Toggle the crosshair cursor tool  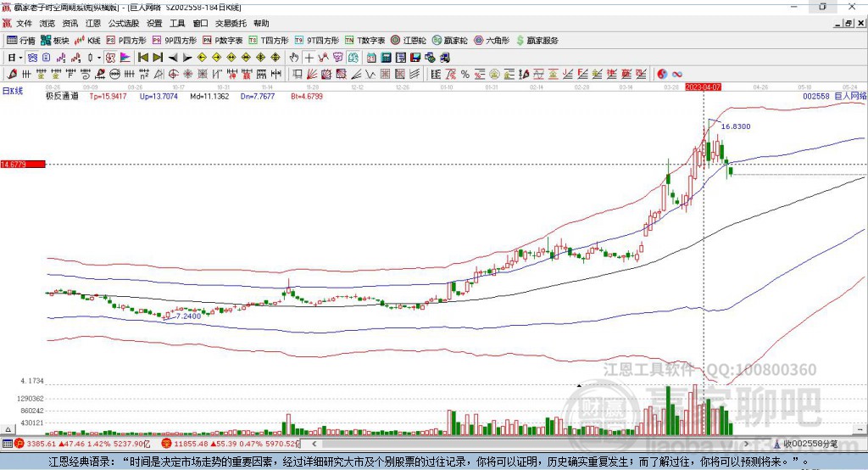click(x=309, y=58)
